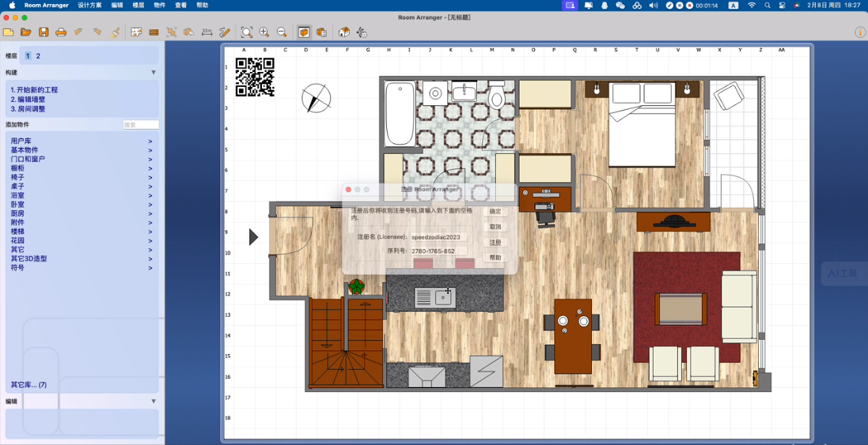Click the paintbrush icon in toolbar
The width and height of the screenshot is (868, 445).
click(x=115, y=32)
